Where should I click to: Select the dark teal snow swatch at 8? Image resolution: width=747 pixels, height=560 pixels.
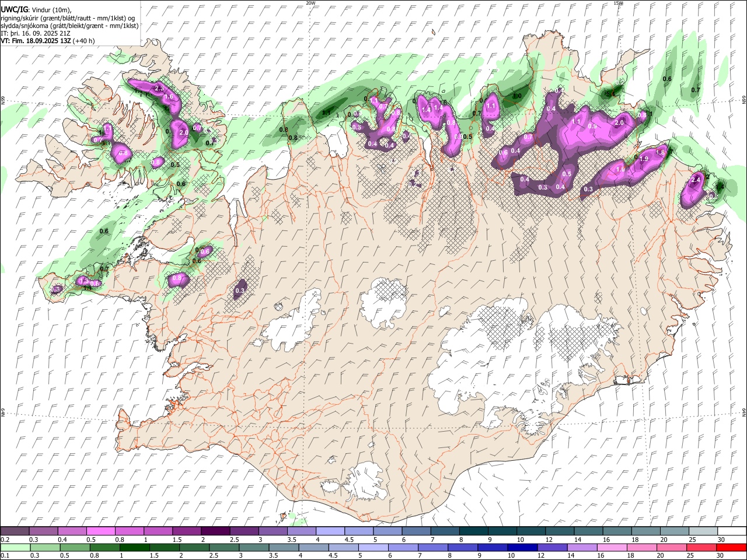(x=473, y=531)
